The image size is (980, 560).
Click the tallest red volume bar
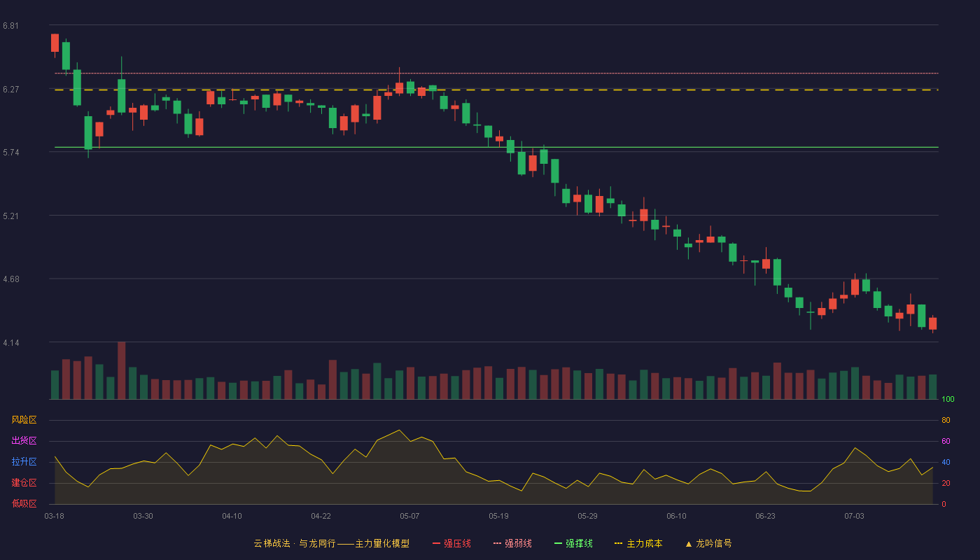(122, 370)
